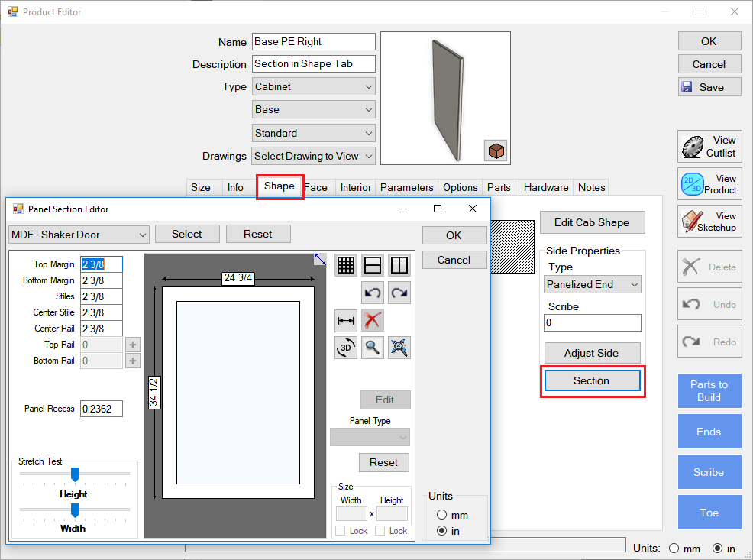The height and width of the screenshot is (560, 753).
Task: Select the mm radio button in Panel Section Editor
Action: [x=441, y=515]
